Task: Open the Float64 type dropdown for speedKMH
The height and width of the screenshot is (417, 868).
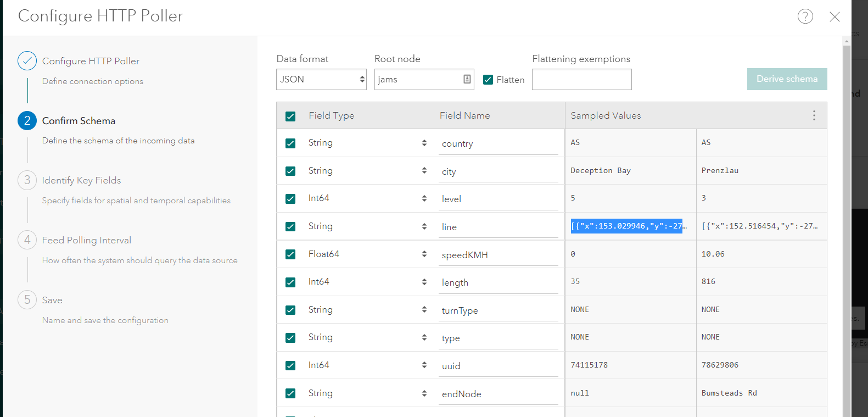Action: (x=367, y=254)
